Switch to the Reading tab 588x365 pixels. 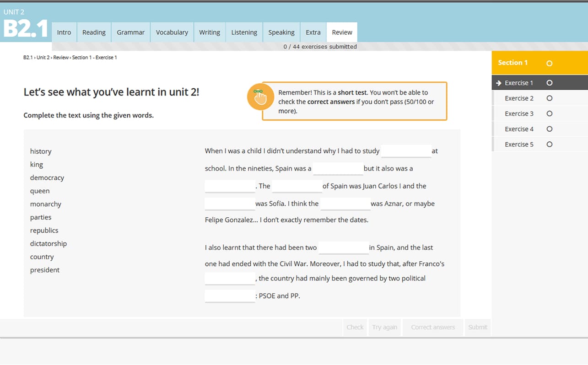[94, 32]
